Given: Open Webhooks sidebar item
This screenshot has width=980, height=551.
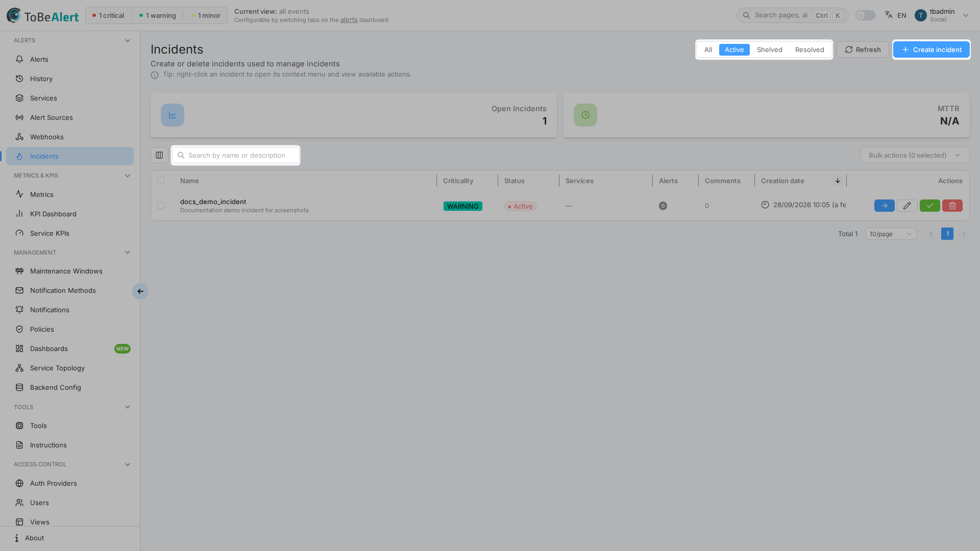Looking at the screenshot, I should pos(70,137).
